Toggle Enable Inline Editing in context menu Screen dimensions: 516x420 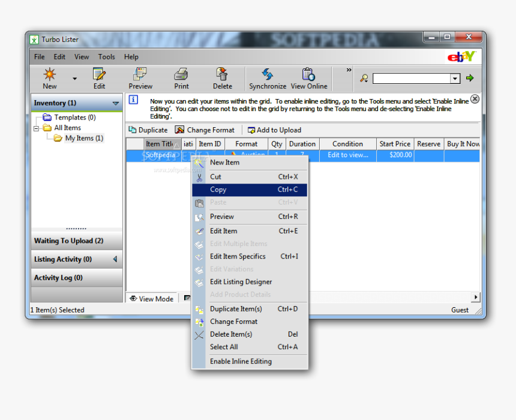click(x=250, y=362)
